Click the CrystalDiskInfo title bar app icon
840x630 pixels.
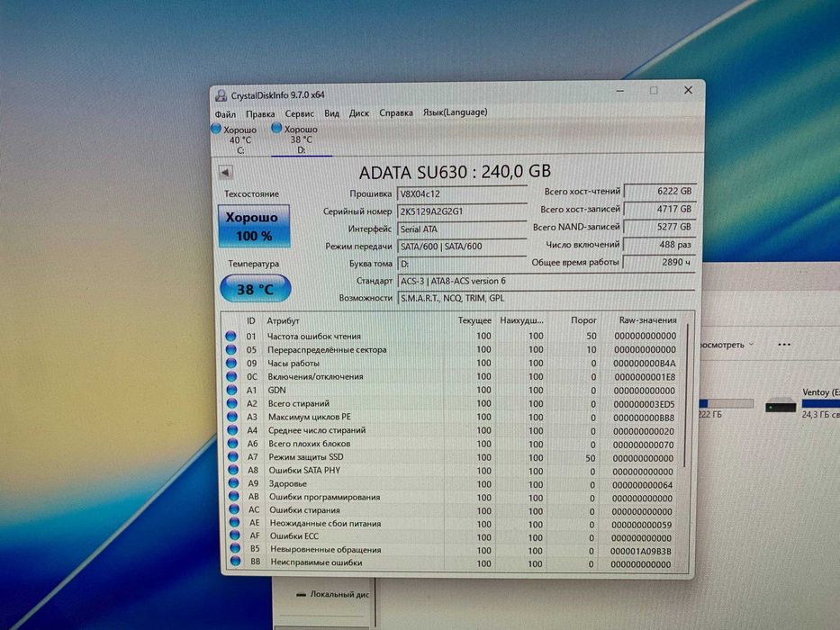pyautogui.click(x=221, y=95)
